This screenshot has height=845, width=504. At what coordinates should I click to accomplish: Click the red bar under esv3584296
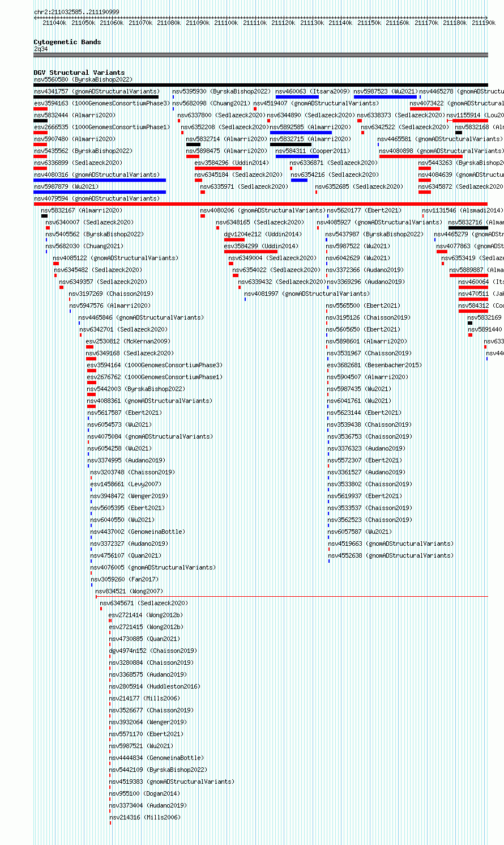point(218,168)
